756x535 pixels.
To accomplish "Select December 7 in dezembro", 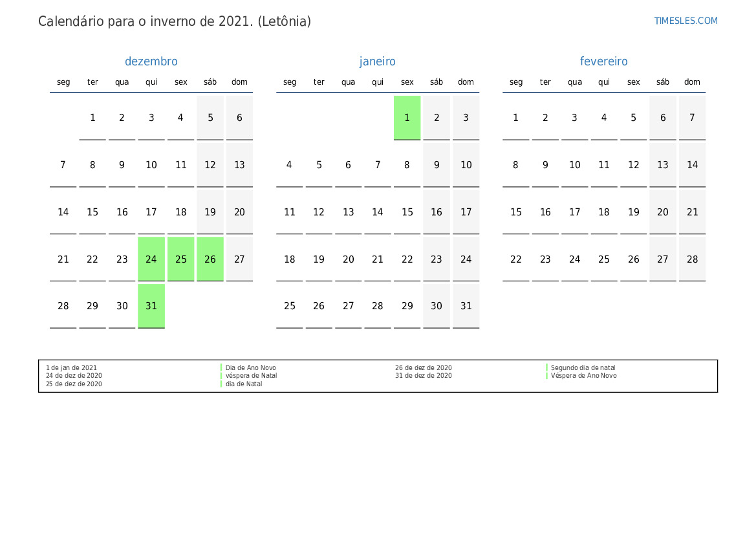I will [x=63, y=165].
